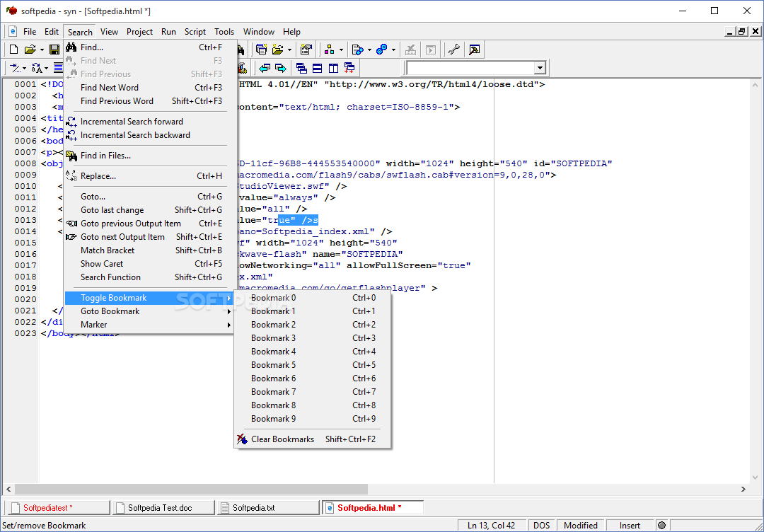This screenshot has height=532, width=764.
Task: Click document icon left of File menu
Action: coord(13,32)
